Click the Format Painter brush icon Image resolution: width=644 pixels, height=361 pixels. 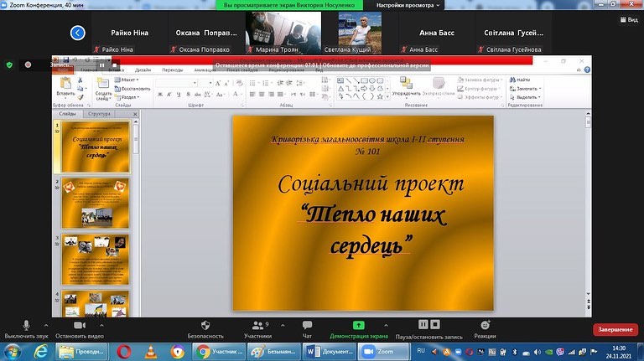[80, 97]
